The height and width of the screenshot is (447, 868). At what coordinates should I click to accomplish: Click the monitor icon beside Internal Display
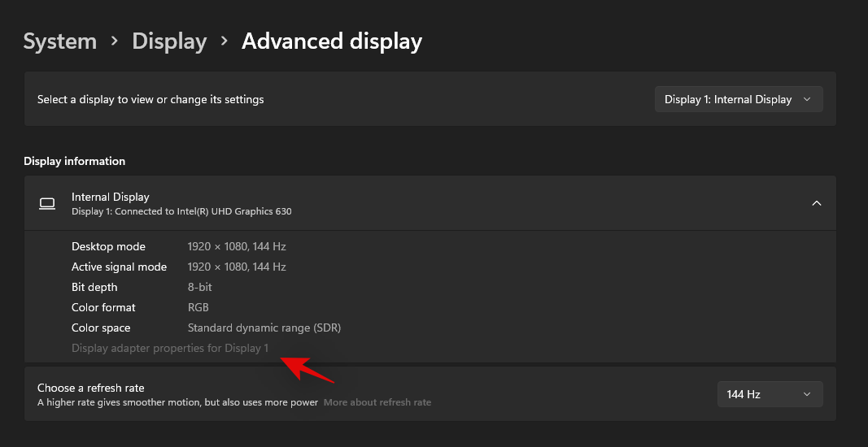pyautogui.click(x=47, y=203)
